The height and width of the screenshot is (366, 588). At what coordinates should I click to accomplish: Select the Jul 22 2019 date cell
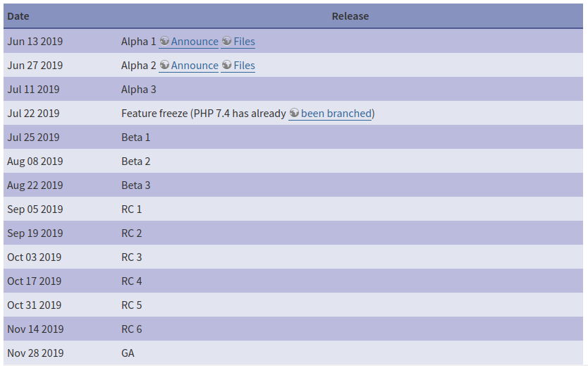click(33, 114)
